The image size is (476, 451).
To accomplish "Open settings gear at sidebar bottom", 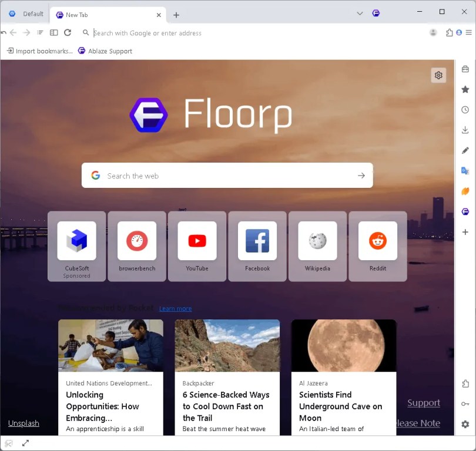I will 465,425.
